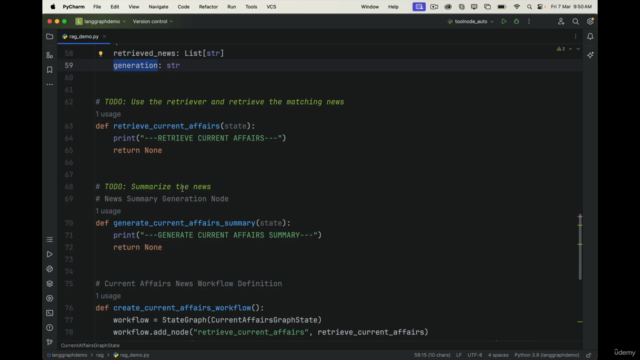Open the Structure tool window icon
The height and width of the screenshot is (360, 640).
tap(49, 55)
